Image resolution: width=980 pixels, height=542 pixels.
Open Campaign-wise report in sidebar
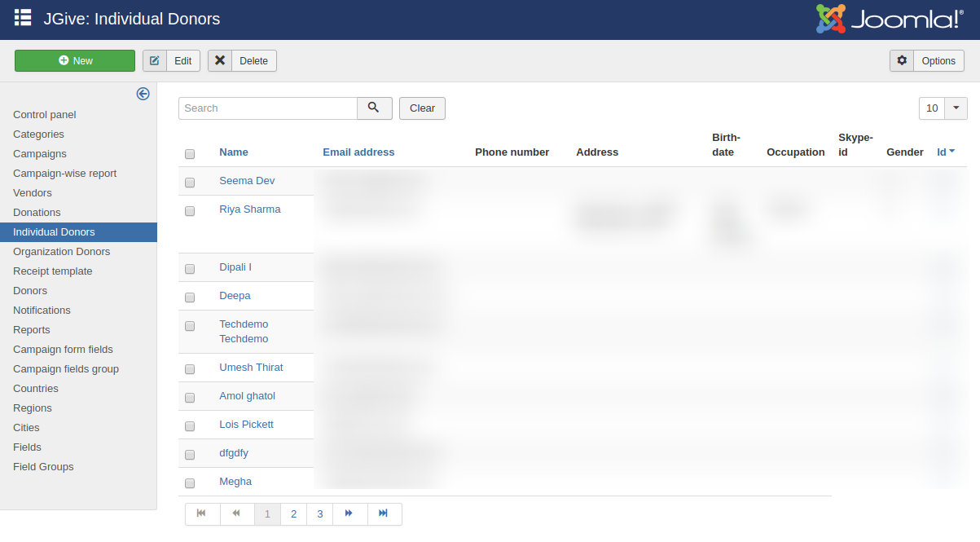pos(64,174)
